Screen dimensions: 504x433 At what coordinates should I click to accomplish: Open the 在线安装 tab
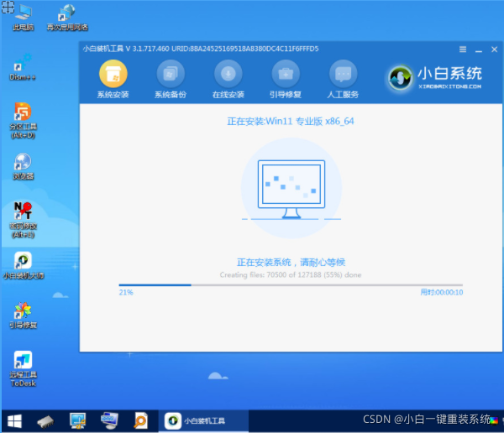228,79
